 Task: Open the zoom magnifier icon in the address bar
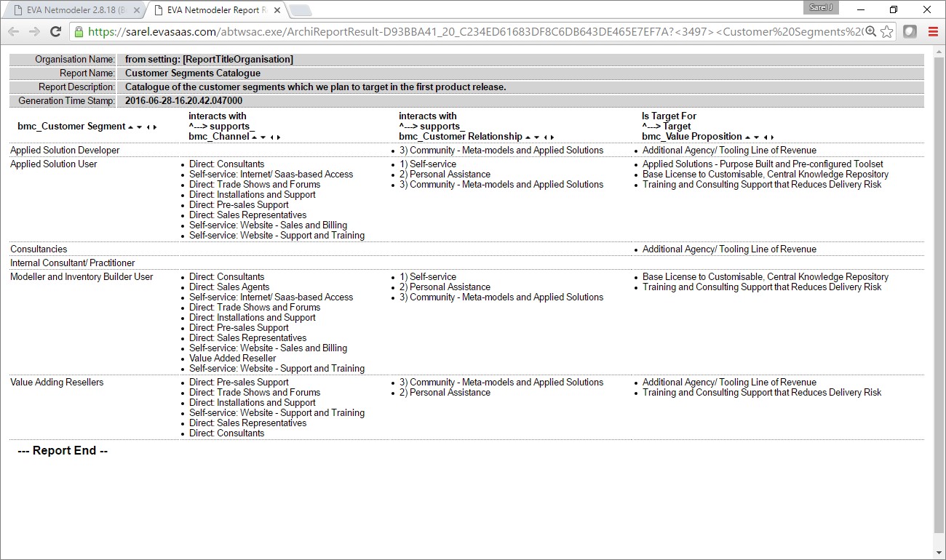tap(870, 31)
